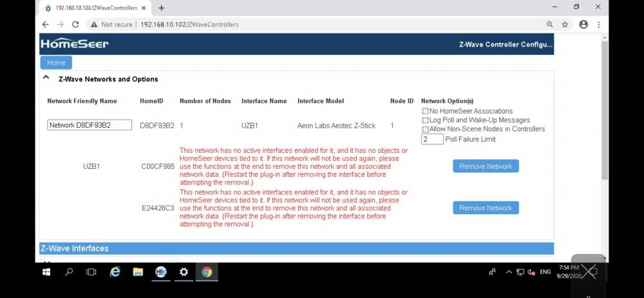The width and height of the screenshot is (644, 298).
Task: Open the Not secure site info warning
Action: [x=111, y=25]
